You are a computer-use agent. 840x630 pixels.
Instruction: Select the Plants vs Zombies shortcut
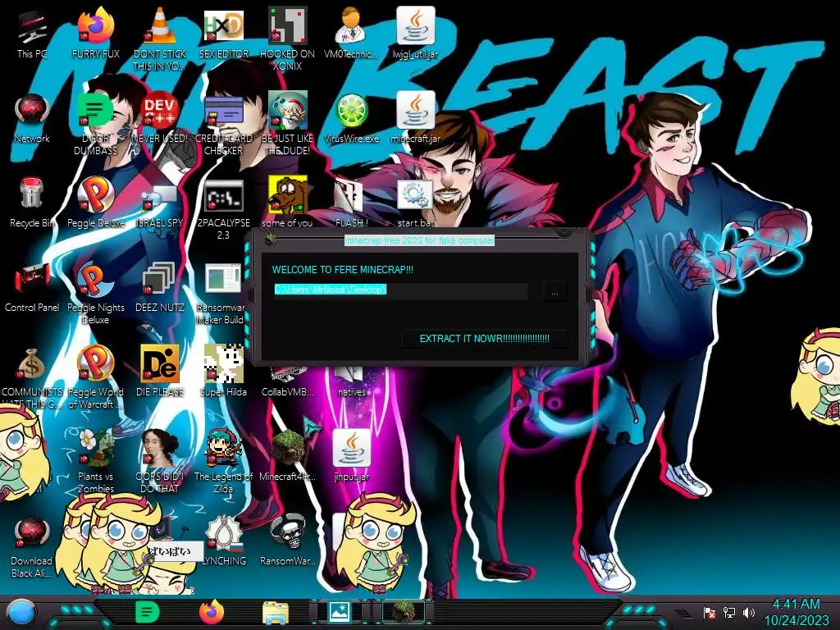click(x=95, y=462)
